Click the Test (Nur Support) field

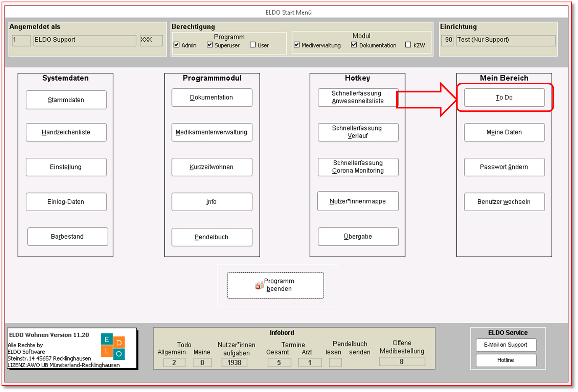(x=506, y=40)
